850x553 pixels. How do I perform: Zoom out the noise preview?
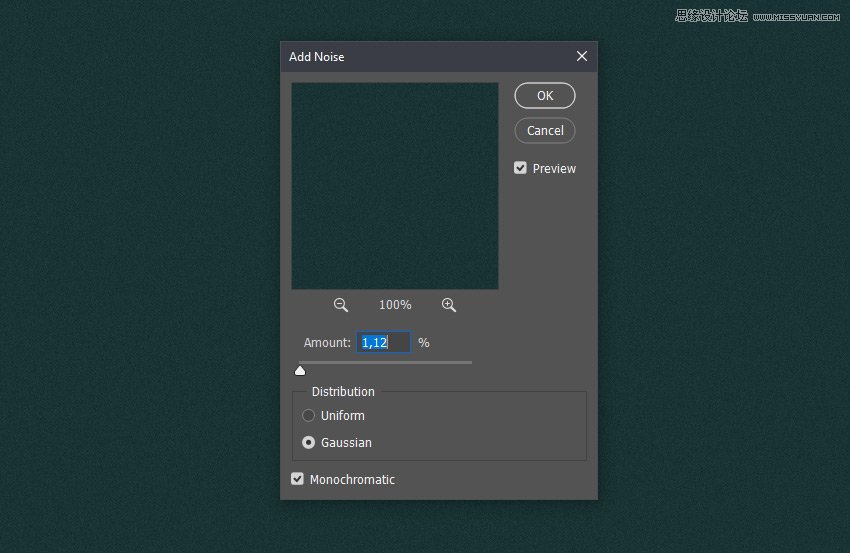[x=341, y=305]
